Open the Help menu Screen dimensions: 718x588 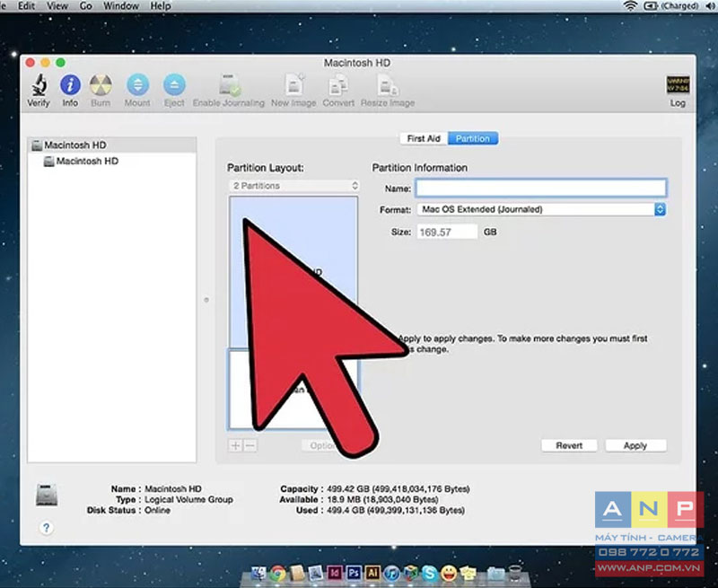161,6
